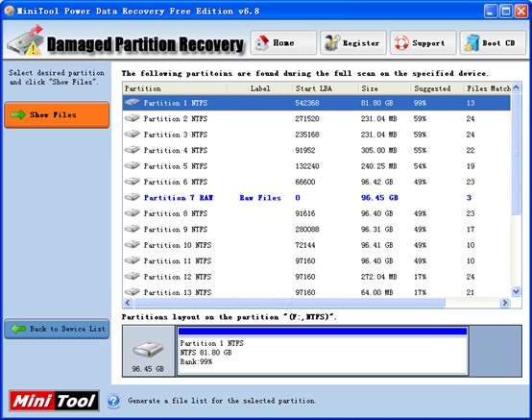Screen dimensions: 532x420
Task: Click the drive icon for Partition 2 NTFS
Action: point(132,118)
